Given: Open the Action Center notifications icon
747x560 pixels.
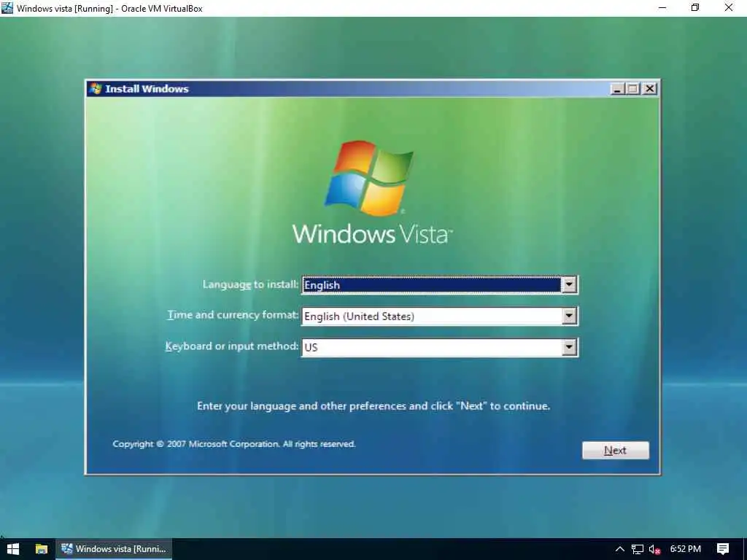Looking at the screenshot, I should 723,549.
